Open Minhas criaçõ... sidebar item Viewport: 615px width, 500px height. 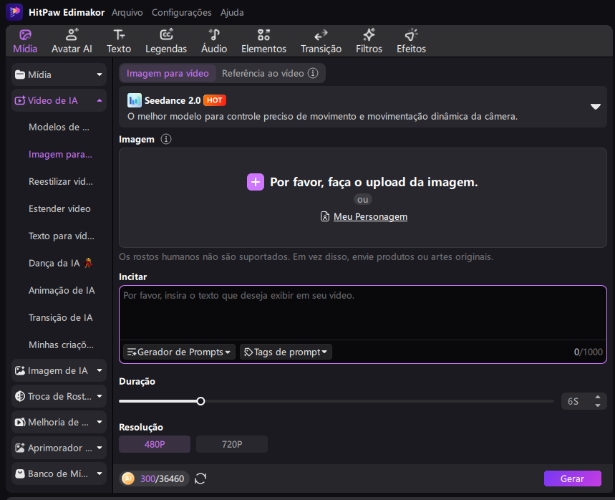click(x=61, y=345)
